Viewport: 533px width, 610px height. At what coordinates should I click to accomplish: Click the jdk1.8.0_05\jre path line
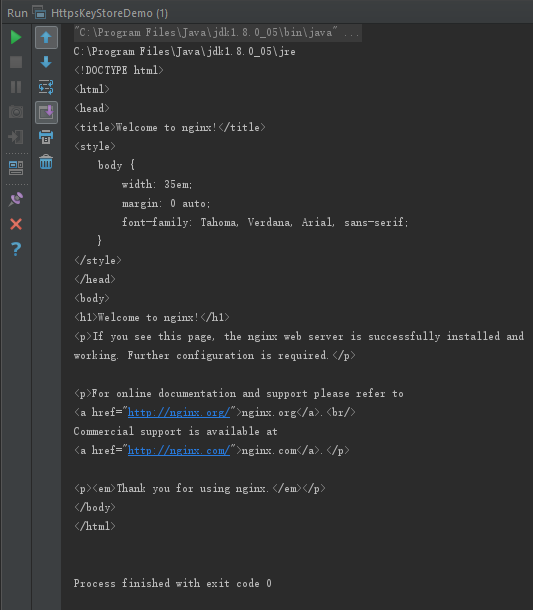coord(184,51)
